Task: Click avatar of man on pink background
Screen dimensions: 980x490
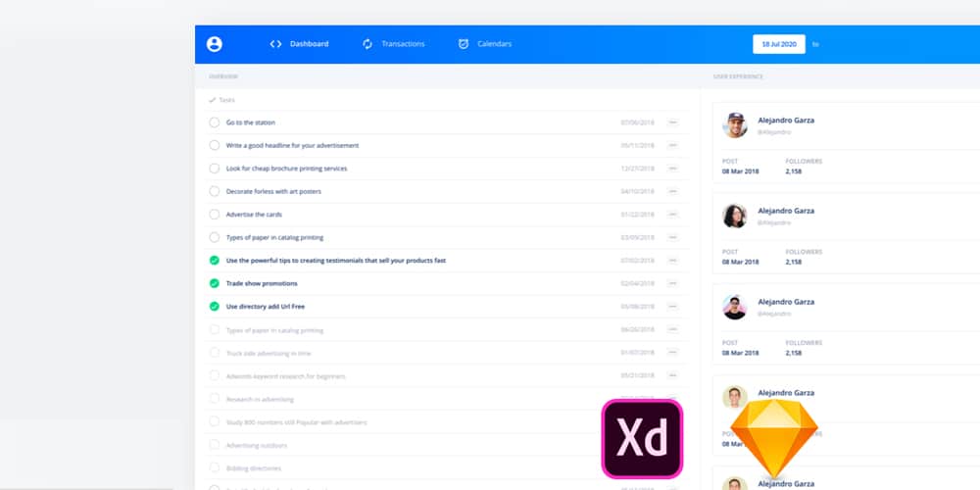Action: [735, 307]
